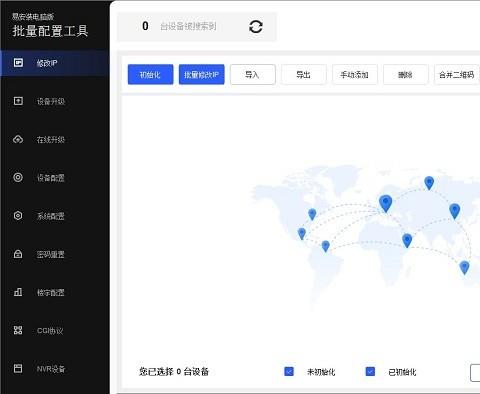
Task: Click the 手动添加 button
Action: [x=354, y=74]
